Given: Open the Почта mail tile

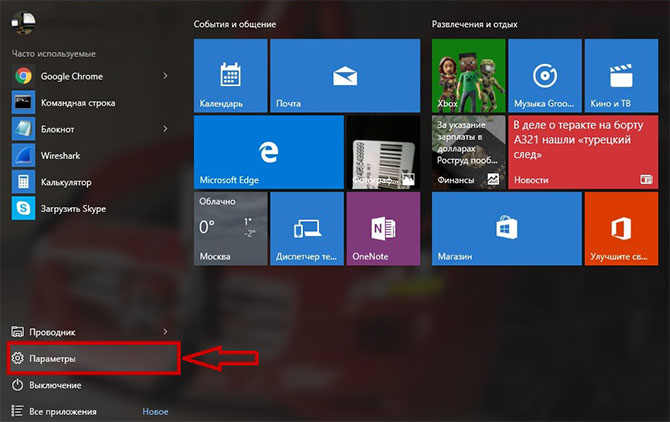Looking at the screenshot, I should tap(345, 76).
